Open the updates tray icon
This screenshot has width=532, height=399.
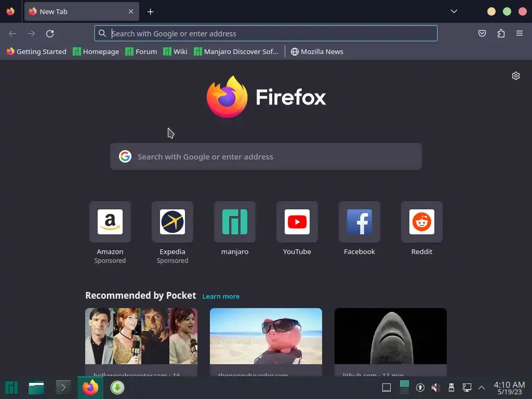click(x=420, y=388)
